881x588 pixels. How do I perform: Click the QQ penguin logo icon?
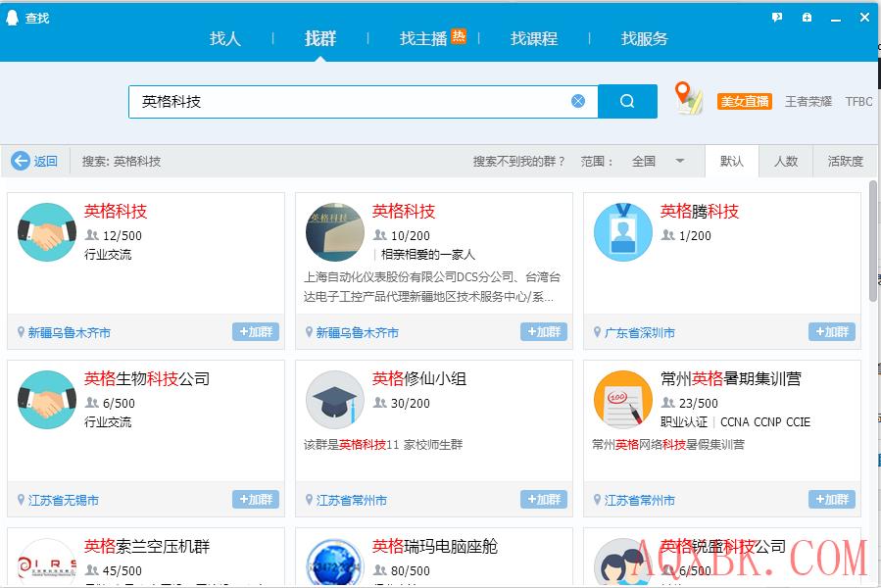pos(12,18)
